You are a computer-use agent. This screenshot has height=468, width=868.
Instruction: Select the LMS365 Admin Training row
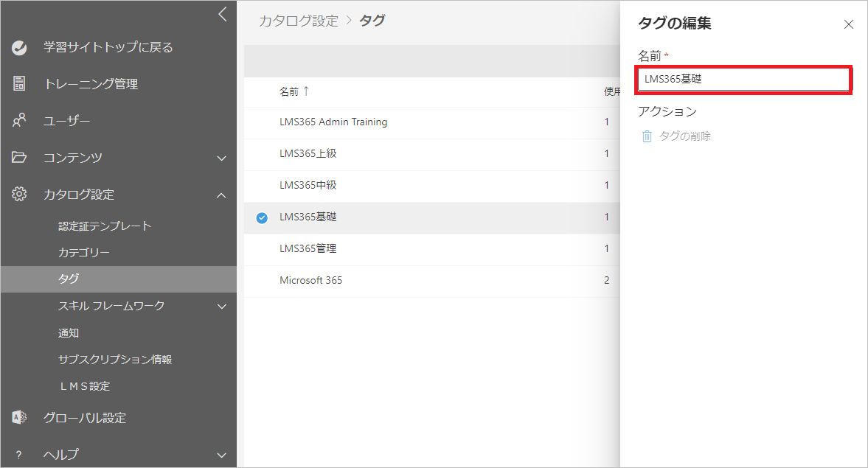tap(431, 122)
